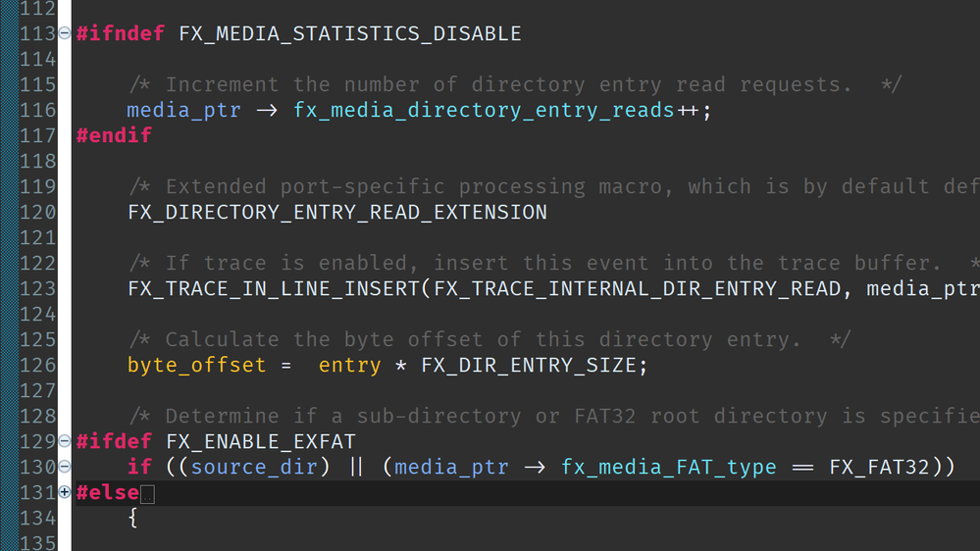Click the comment about sub-directory or FAT32 root
This screenshot has width=980, height=551.
point(553,416)
